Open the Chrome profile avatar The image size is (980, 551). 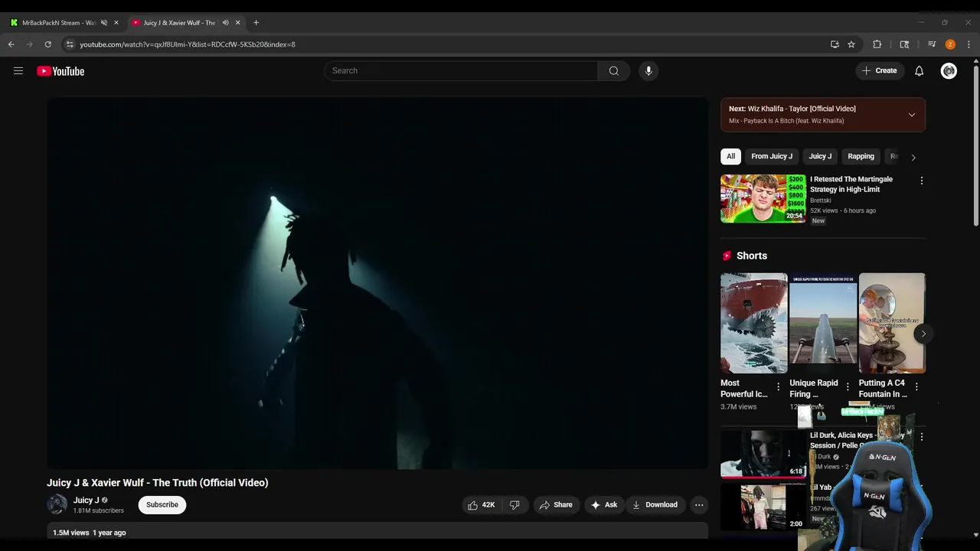coord(950,44)
